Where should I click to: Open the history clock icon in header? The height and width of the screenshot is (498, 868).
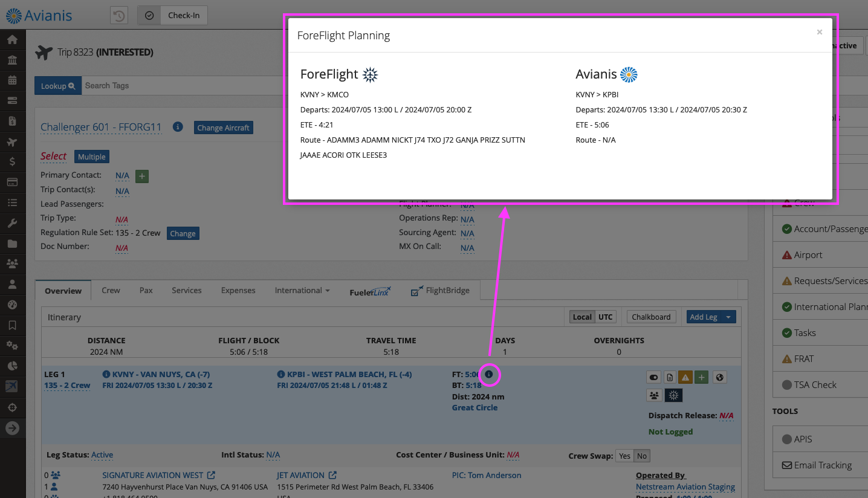point(119,16)
